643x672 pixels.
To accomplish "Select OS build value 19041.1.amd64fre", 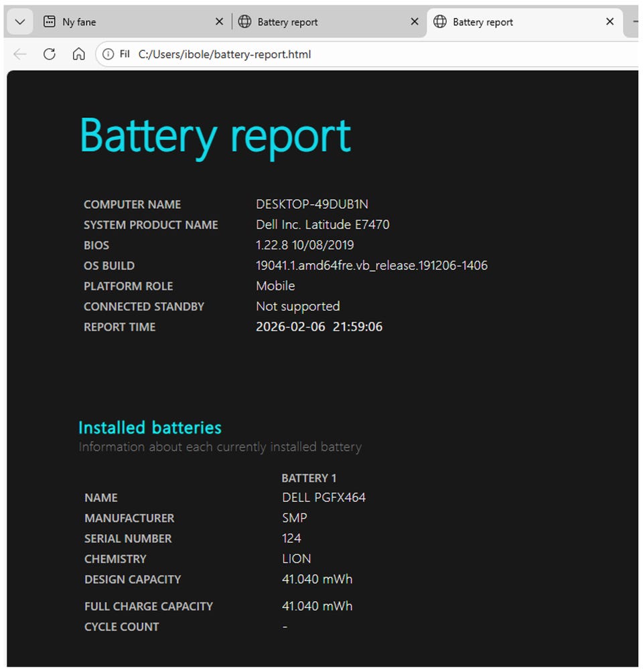I will click(x=372, y=266).
